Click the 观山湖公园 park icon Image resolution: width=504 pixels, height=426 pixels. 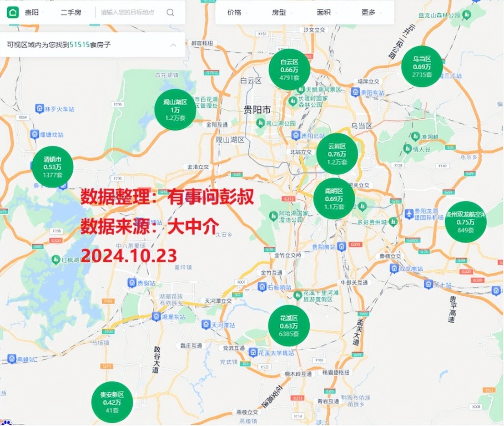tap(261, 123)
